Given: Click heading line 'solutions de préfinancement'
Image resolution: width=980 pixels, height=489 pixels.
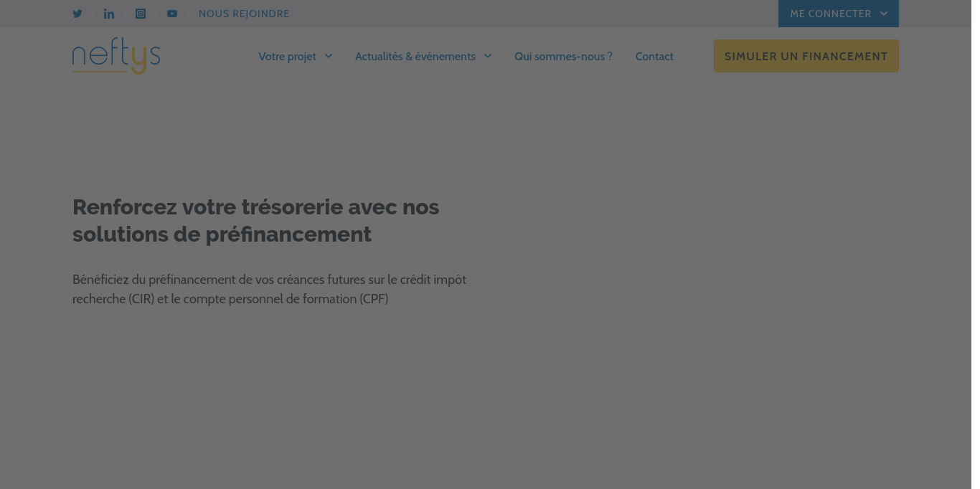Looking at the screenshot, I should [222, 234].
